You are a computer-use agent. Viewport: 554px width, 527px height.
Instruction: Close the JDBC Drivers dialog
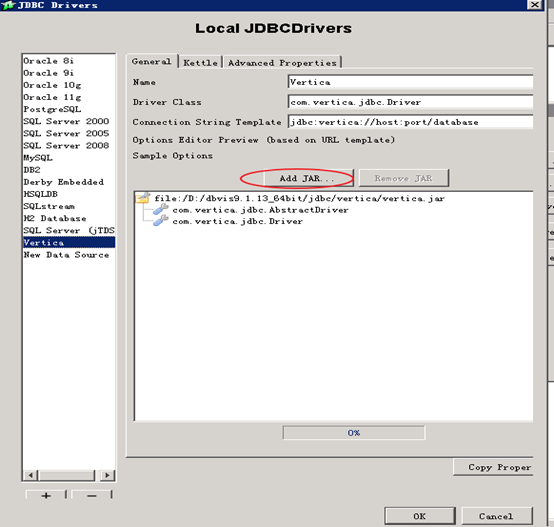pyautogui.click(x=535, y=5)
